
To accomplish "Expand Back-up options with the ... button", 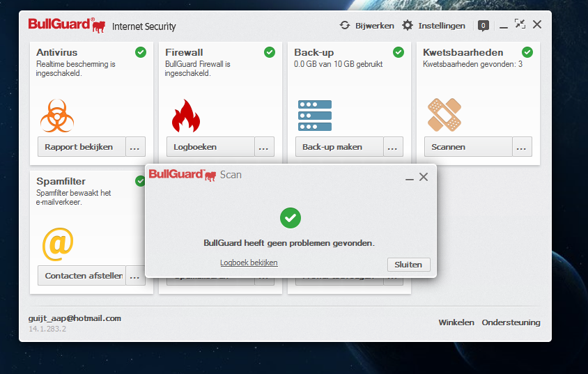I will click(393, 146).
